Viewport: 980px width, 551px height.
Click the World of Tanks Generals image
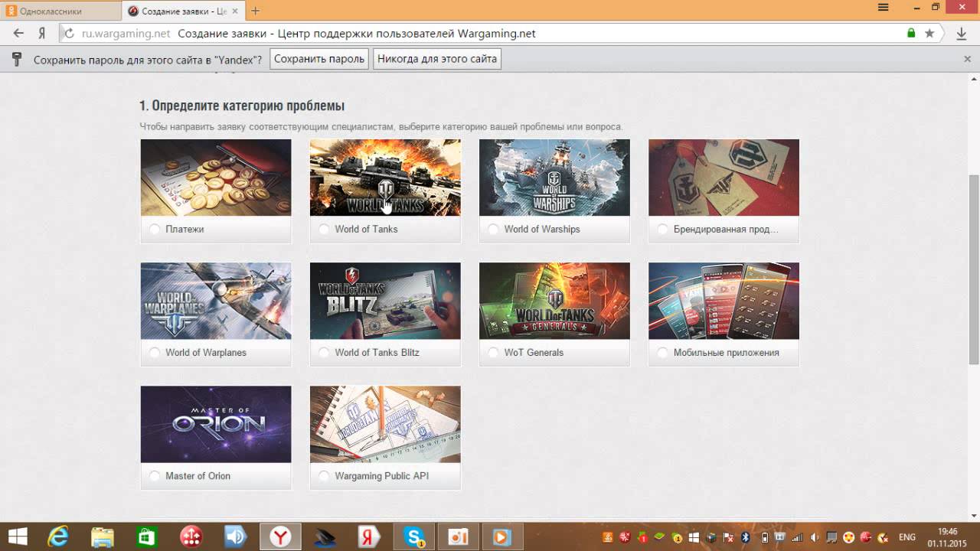554,301
